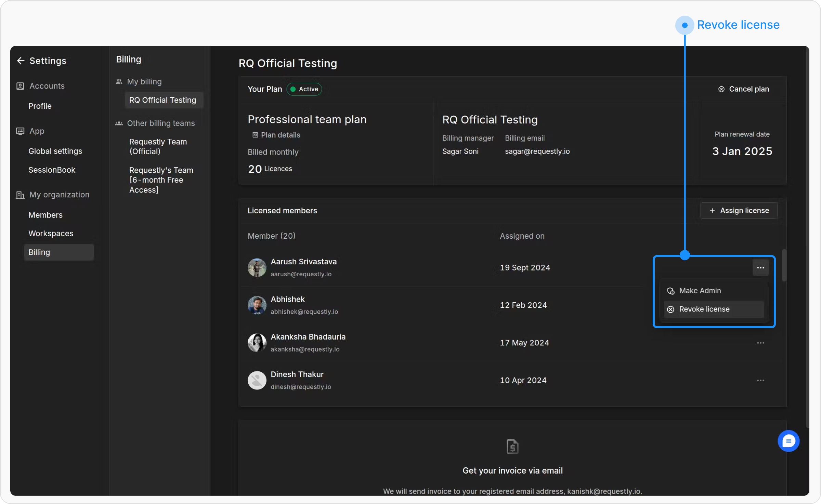Click the Cancel plan button
821x504 pixels.
pyautogui.click(x=743, y=89)
